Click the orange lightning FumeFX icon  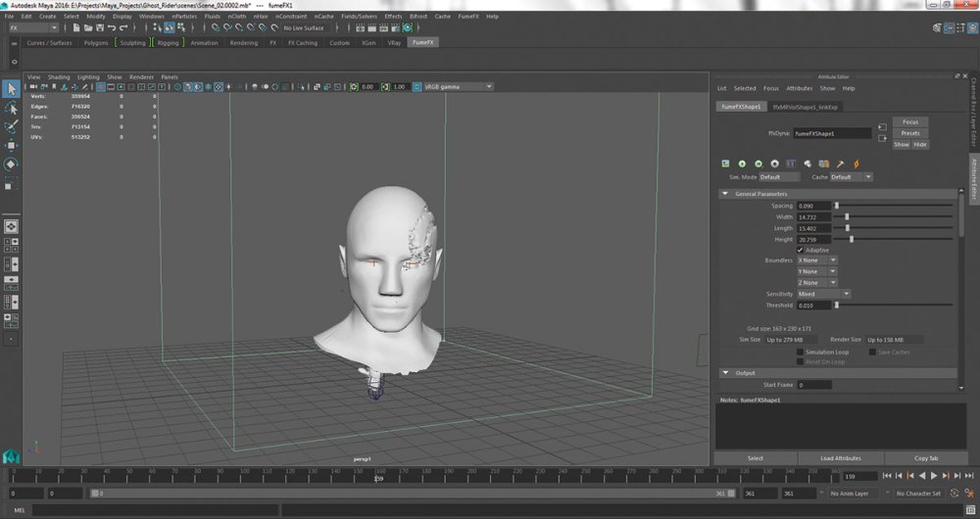pos(857,164)
